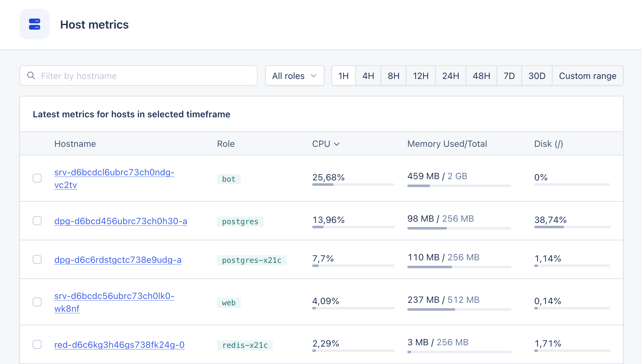Click the 0% disk value

click(x=541, y=177)
